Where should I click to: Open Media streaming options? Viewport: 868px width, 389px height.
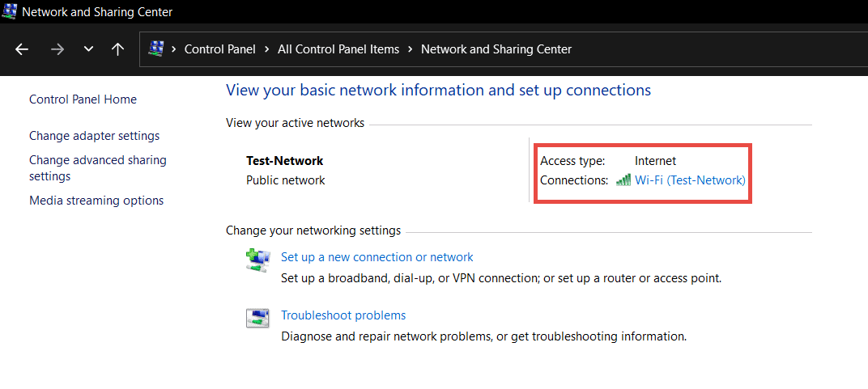[96, 201]
